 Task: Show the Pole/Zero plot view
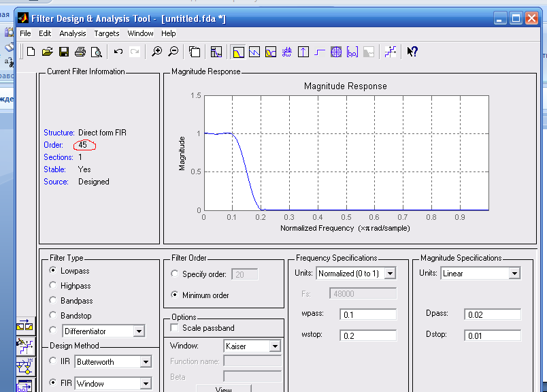pos(336,51)
